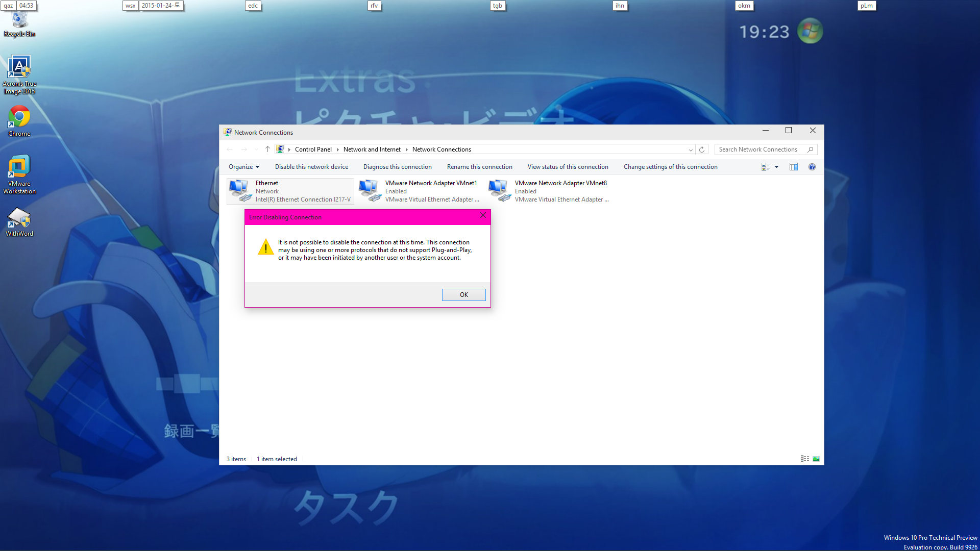Open the Organize dropdown menu
Image resolution: width=980 pixels, height=551 pixels.
coord(244,167)
